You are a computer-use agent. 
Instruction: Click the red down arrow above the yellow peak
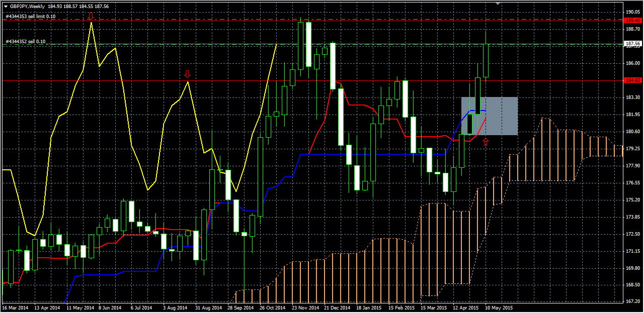(x=91, y=17)
